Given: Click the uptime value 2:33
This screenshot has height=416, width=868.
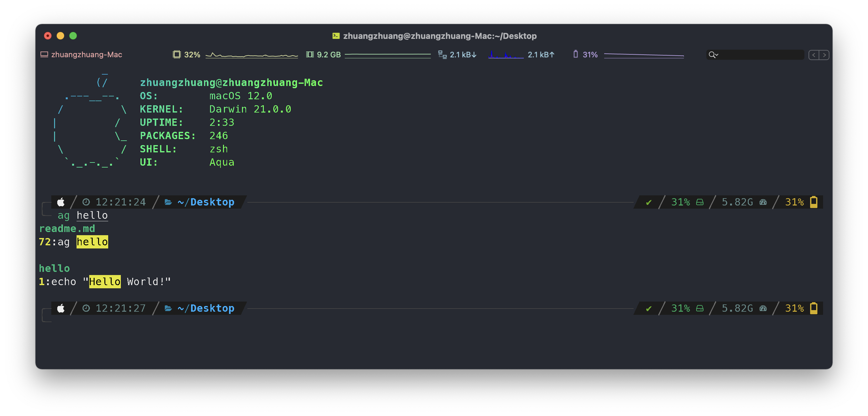Looking at the screenshot, I should tap(222, 122).
